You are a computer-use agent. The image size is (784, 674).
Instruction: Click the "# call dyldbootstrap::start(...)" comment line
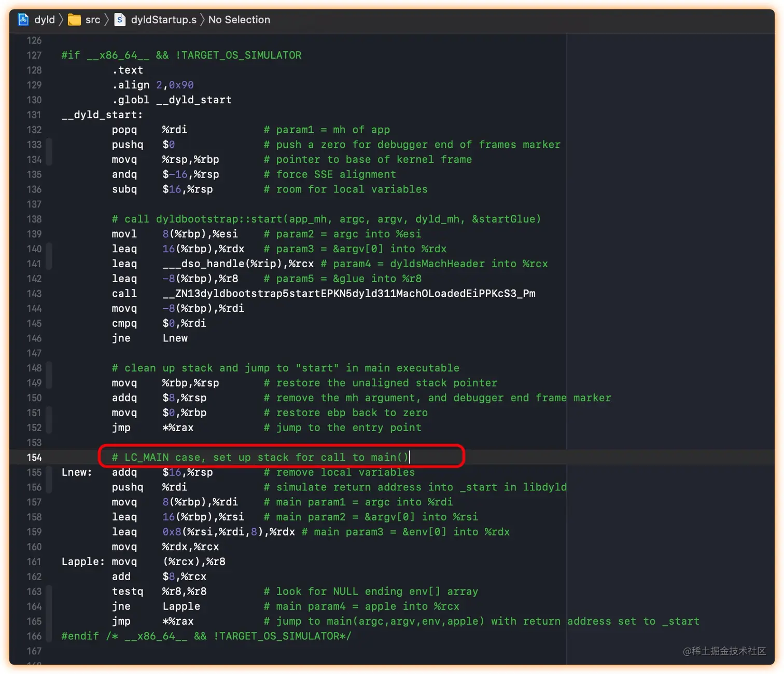point(327,219)
